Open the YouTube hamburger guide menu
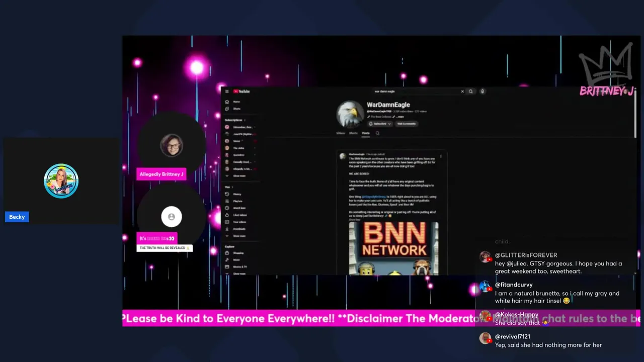644x362 pixels. click(227, 92)
